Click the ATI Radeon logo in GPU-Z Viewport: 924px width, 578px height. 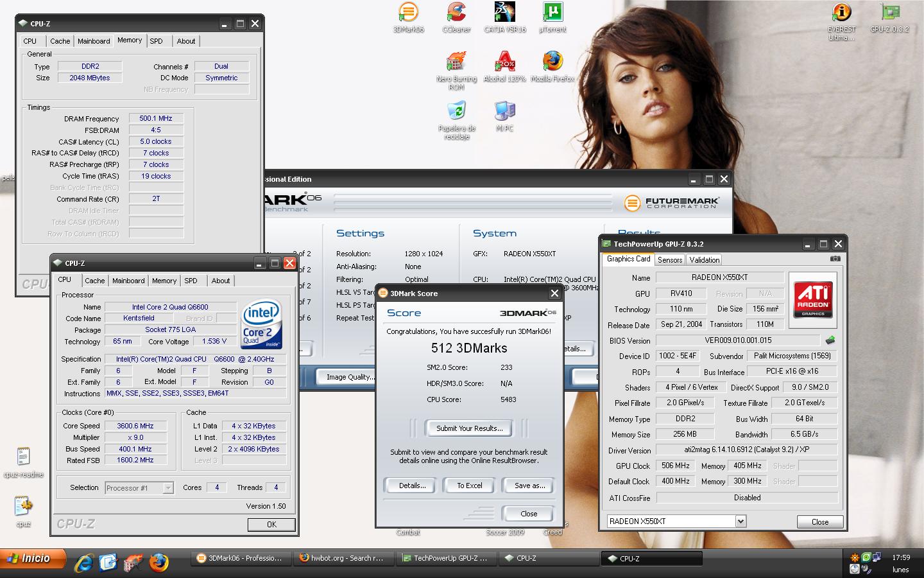(813, 300)
